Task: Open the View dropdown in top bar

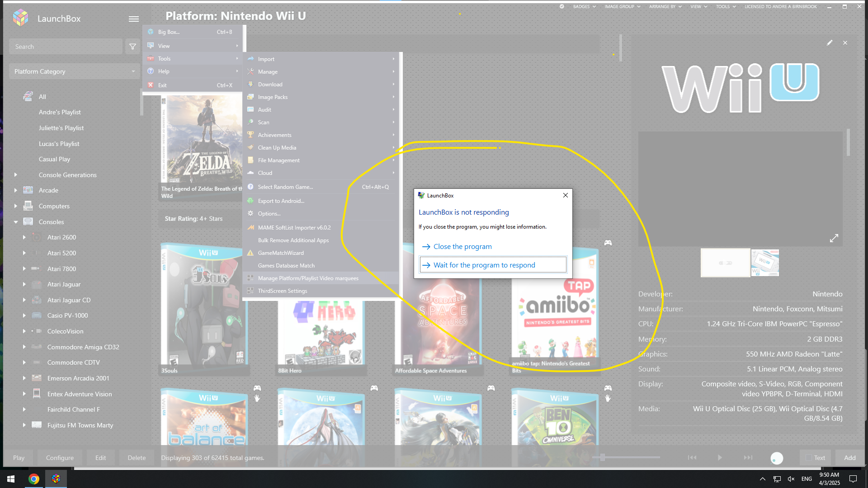Action: pyautogui.click(x=699, y=7)
